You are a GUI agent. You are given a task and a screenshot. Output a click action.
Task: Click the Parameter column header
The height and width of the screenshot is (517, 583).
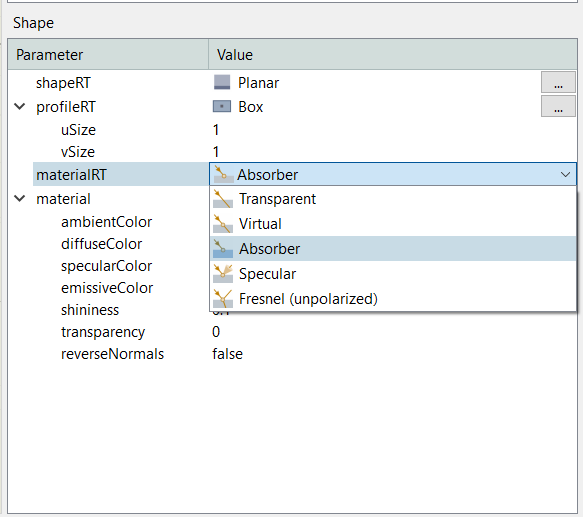[108, 54]
